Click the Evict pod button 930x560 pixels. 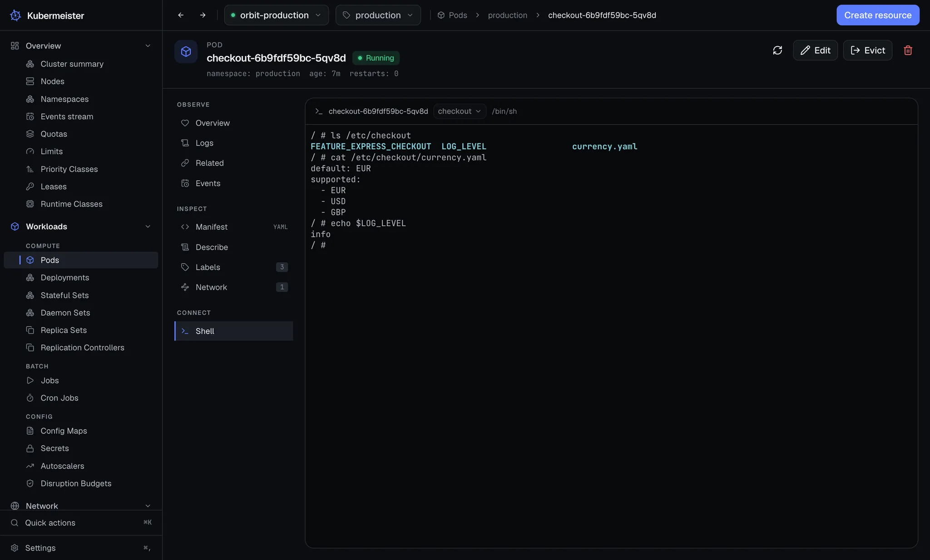867,50
